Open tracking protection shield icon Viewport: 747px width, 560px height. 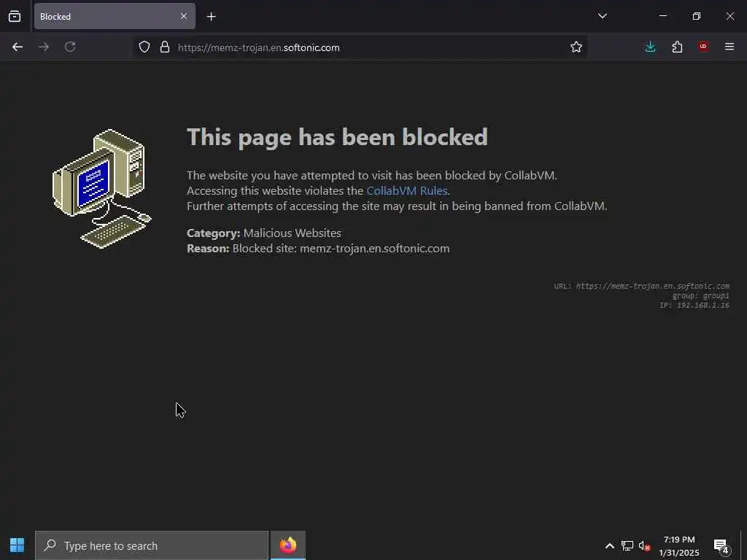click(144, 47)
